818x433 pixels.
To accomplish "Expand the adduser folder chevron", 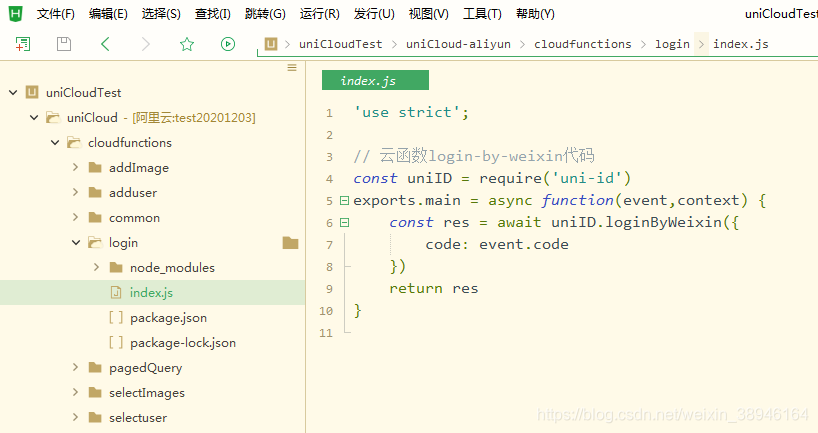I will (76, 192).
